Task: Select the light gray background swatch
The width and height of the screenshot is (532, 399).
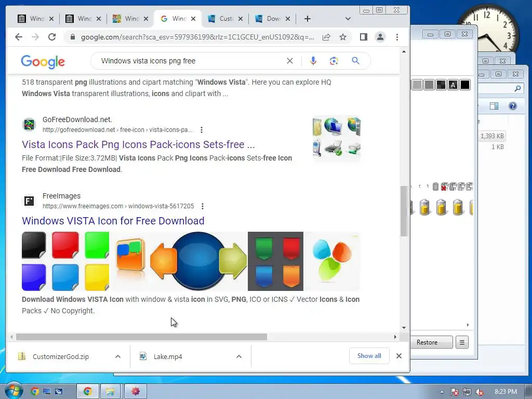Action: tap(417, 85)
